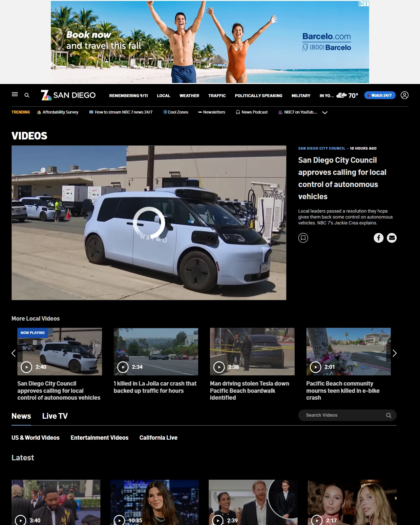The height and width of the screenshot is (525, 420).
Task: Open the How to stream NBC 7 news link
Action: tap(121, 112)
